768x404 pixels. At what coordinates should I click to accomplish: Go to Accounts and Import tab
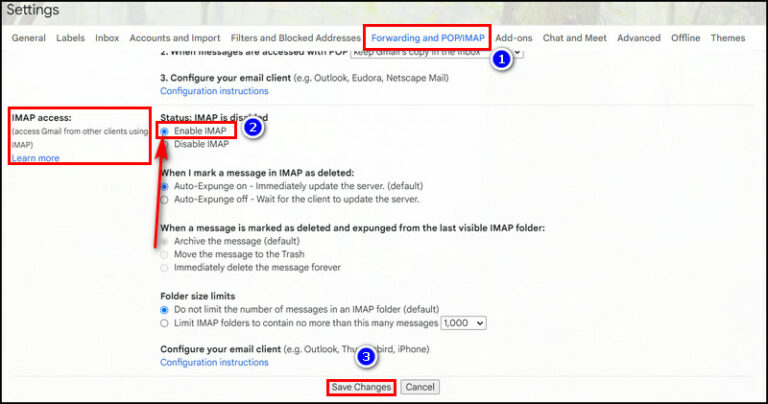(175, 38)
